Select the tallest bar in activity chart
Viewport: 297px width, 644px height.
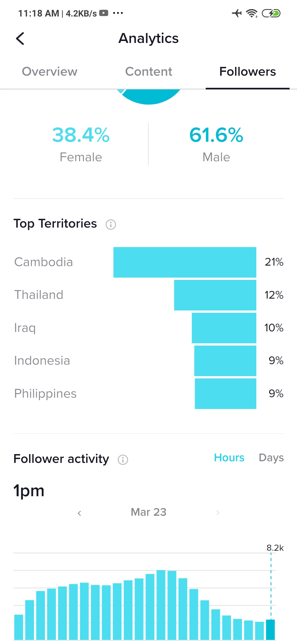point(161,605)
